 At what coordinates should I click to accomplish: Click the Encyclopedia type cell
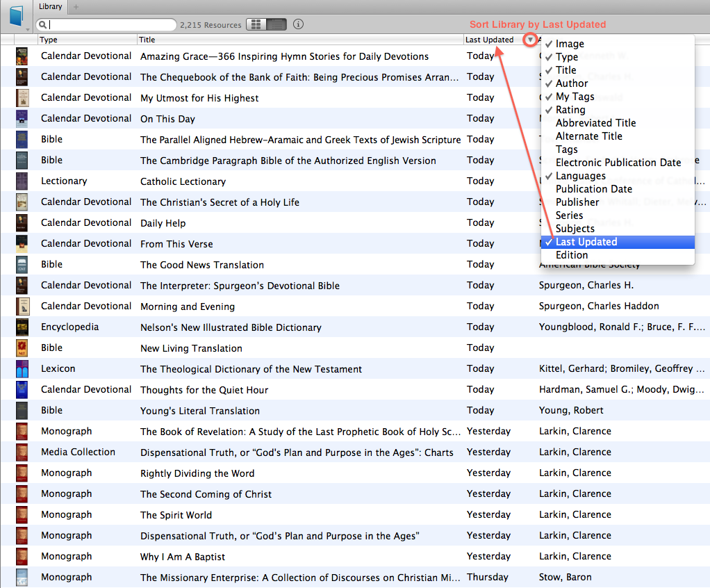69,327
